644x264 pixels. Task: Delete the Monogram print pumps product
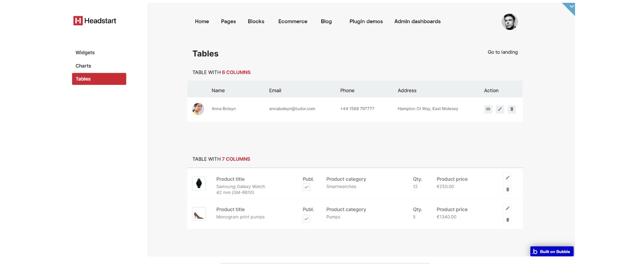(507, 220)
